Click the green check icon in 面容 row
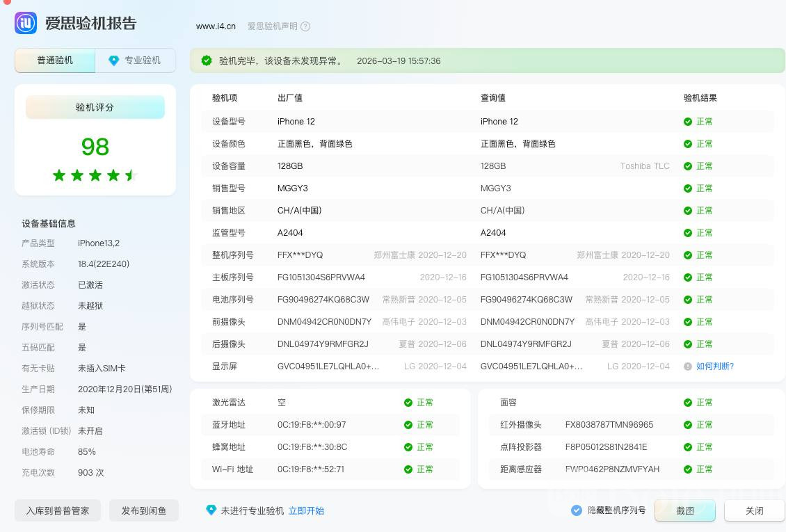 [688, 403]
